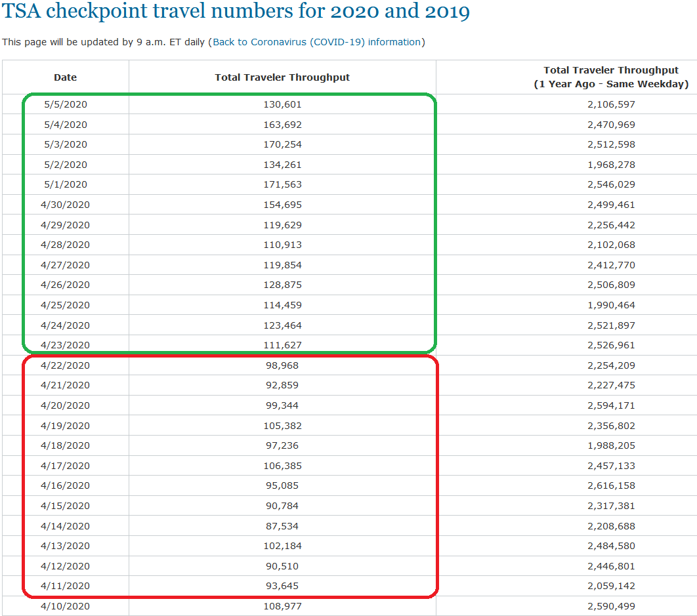Viewport: 697px width, 616px height.
Task: Select the throughput value 106,385
Action: (x=282, y=466)
